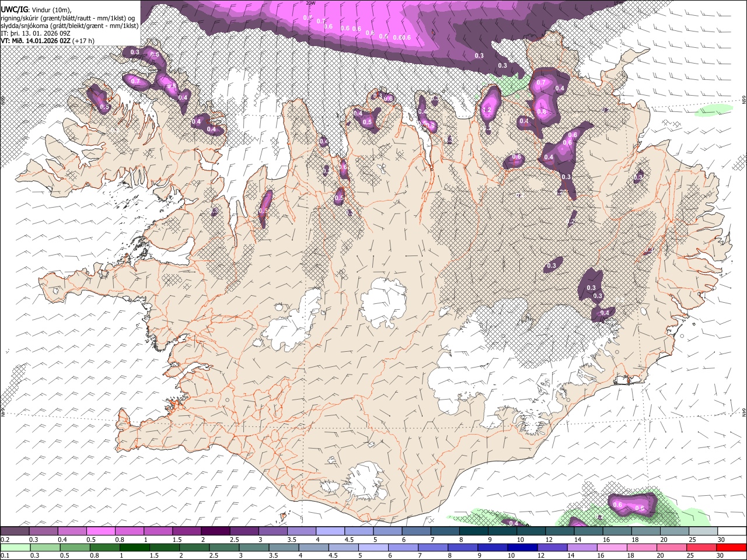This screenshot has height=560, width=747.
Task: Select the dark mauve 0.2 swatch in top legend row
Action: pyautogui.click(x=15, y=531)
